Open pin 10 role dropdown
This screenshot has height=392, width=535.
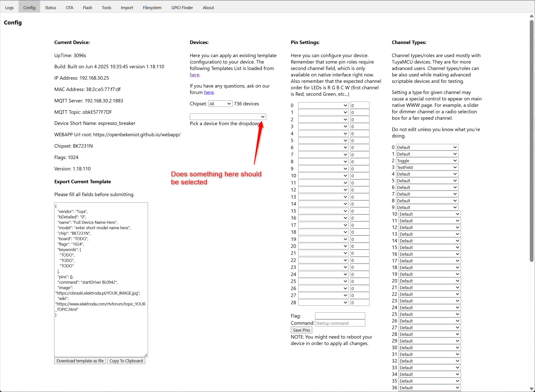click(323, 176)
